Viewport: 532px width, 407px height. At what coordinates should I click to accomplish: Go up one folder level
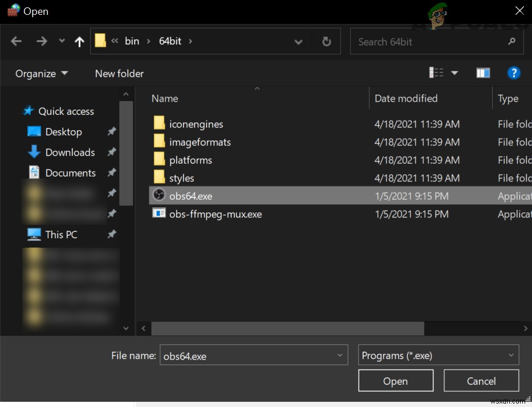[79, 41]
